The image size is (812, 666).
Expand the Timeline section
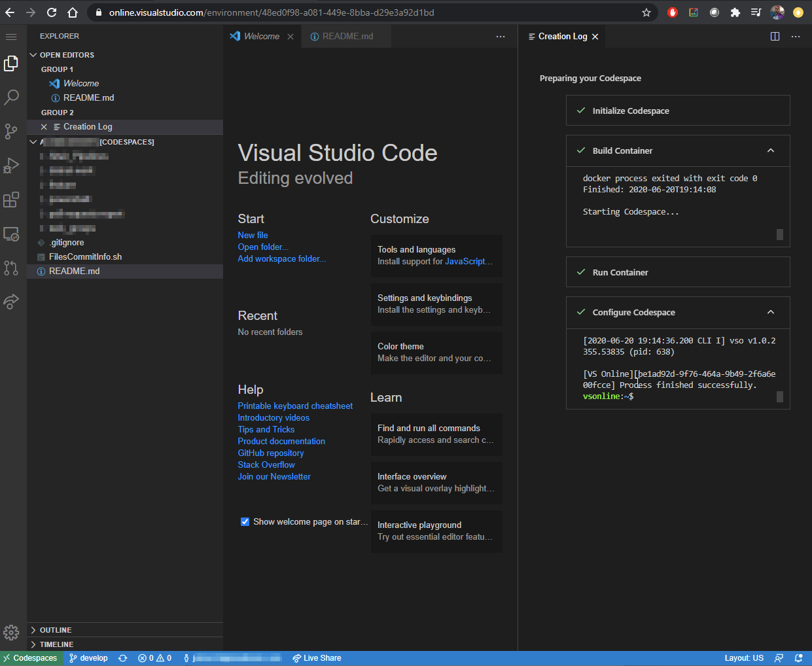pyautogui.click(x=125, y=644)
